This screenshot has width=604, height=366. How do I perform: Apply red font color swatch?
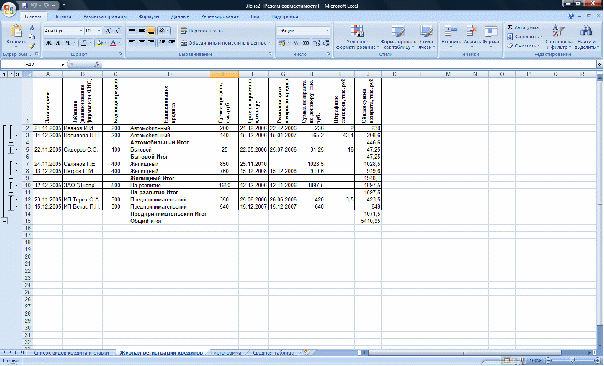(113, 43)
